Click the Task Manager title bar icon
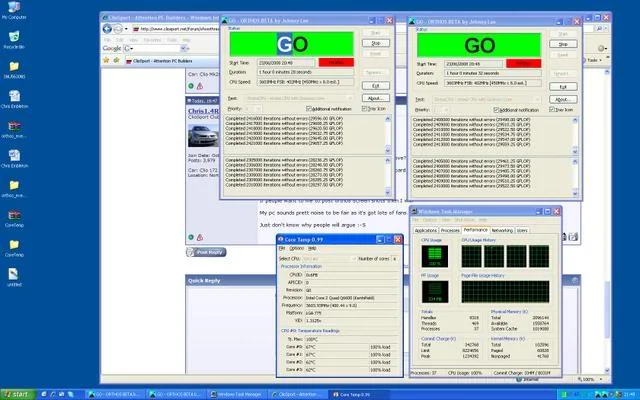 pos(414,211)
